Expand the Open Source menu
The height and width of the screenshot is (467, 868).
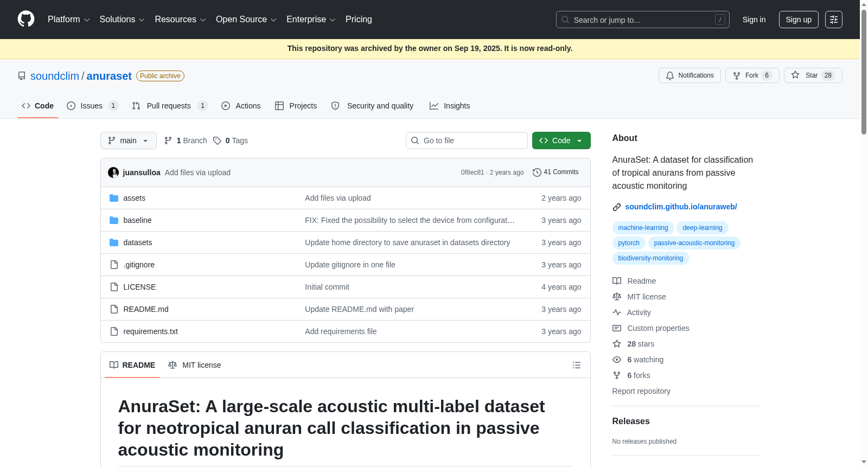(x=246, y=20)
